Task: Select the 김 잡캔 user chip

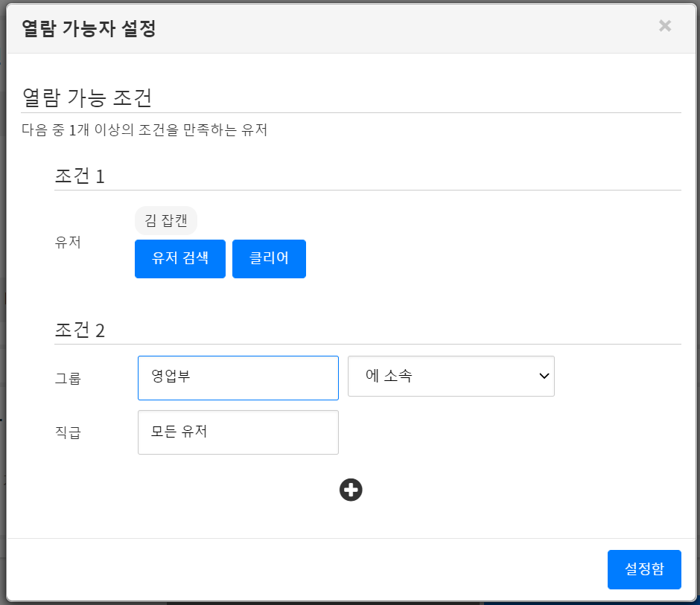Action: 165,220
